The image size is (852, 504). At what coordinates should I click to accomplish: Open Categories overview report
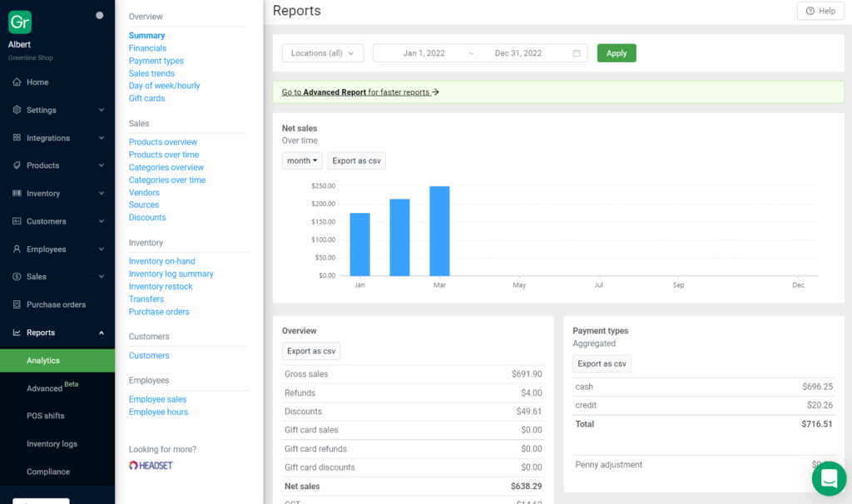click(166, 167)
